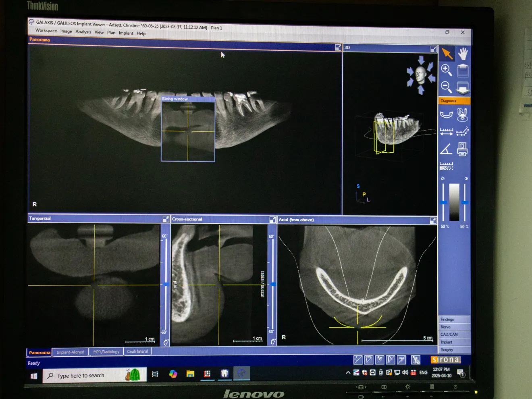Toggle the fifth crossed-out icon in bottom toolbar

(401, 360)
